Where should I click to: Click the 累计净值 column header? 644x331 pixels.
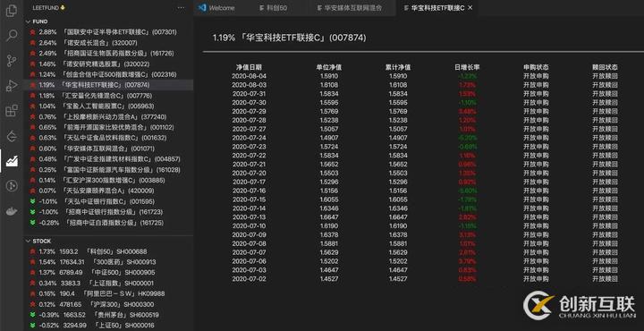(x=398, y=67)
